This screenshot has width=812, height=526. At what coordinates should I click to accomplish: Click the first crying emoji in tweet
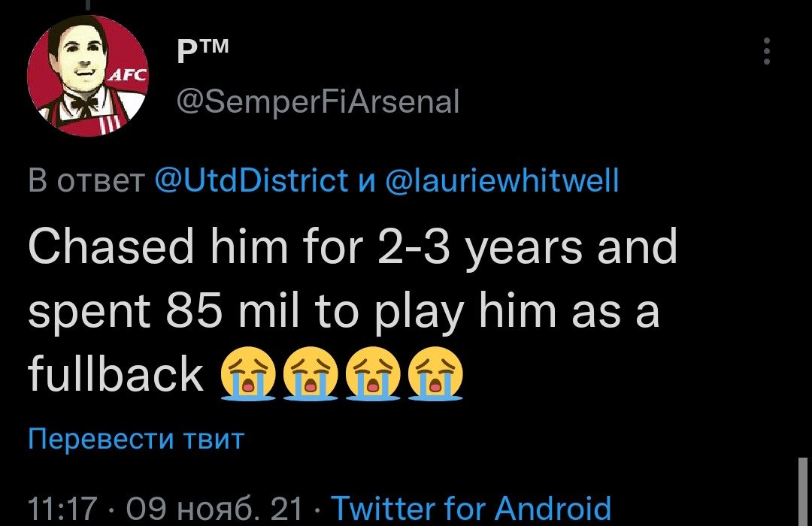(247, 375)
